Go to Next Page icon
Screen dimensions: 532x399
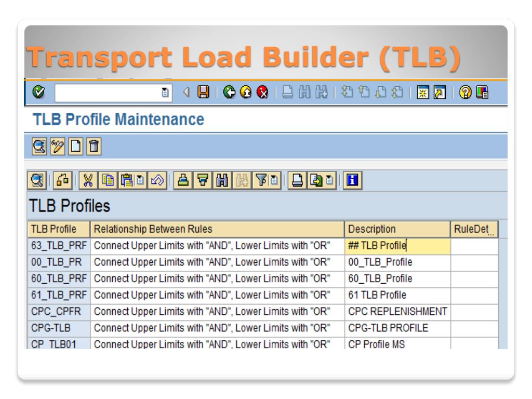(x=381, y=92)
